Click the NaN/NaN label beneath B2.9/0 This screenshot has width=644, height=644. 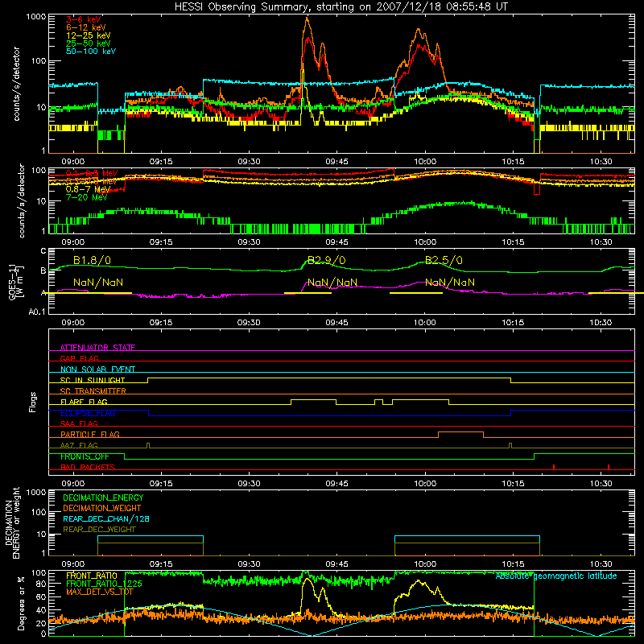click(332, 283)
